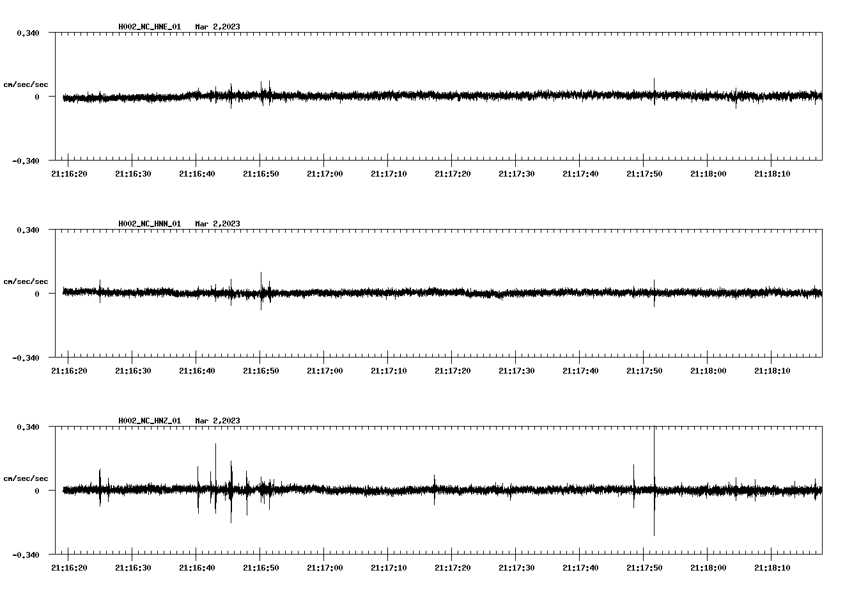Click the -0.340 label on the middle plot
Image resolution: width=868 pixels, height=591 pixels.
pyautogui.click(x=27, y=359)
